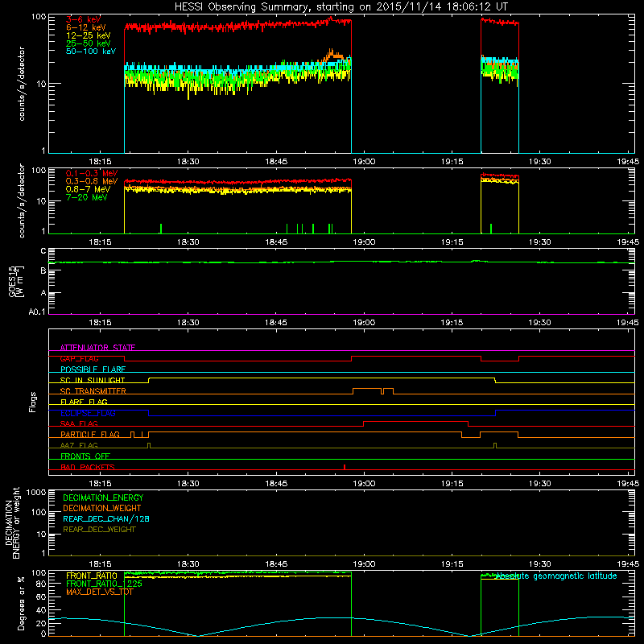Click the 7-20 MeV green spike near 18:25
The image size is (644, 644).
[160, 229]
